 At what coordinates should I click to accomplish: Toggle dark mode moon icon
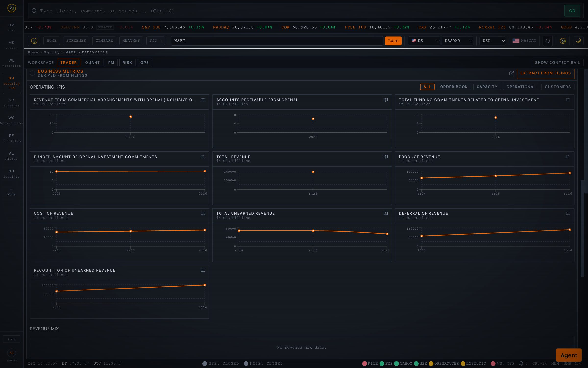[x=578, y=41]
